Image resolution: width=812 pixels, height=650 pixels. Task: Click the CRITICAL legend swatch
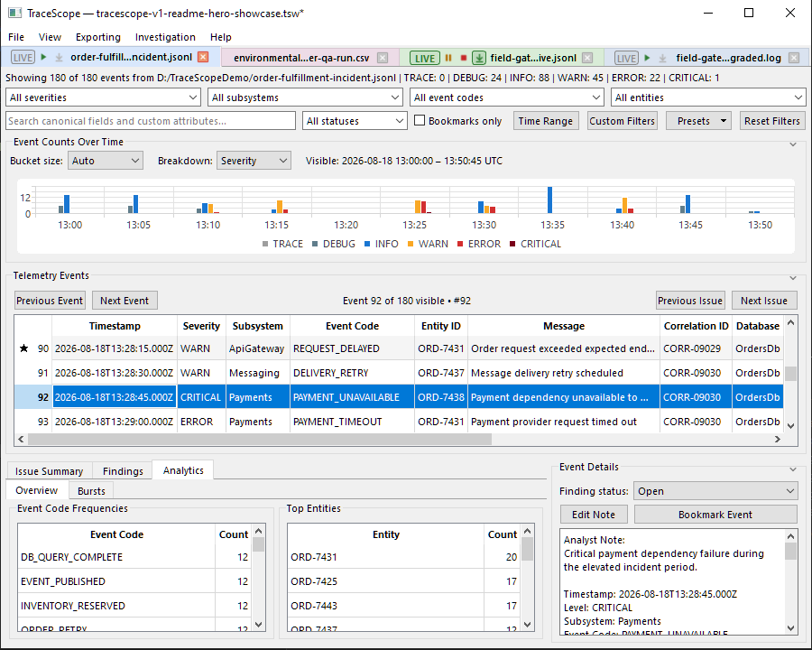click(512, 244)
